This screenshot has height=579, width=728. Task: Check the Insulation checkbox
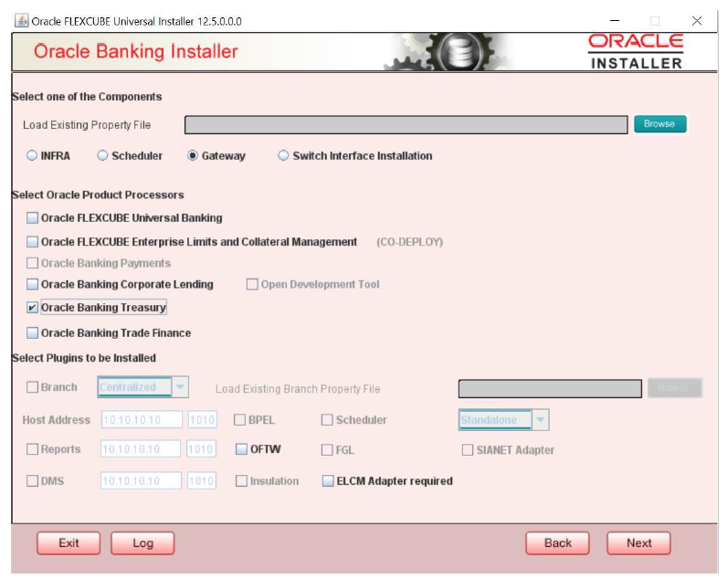point(241,481)
